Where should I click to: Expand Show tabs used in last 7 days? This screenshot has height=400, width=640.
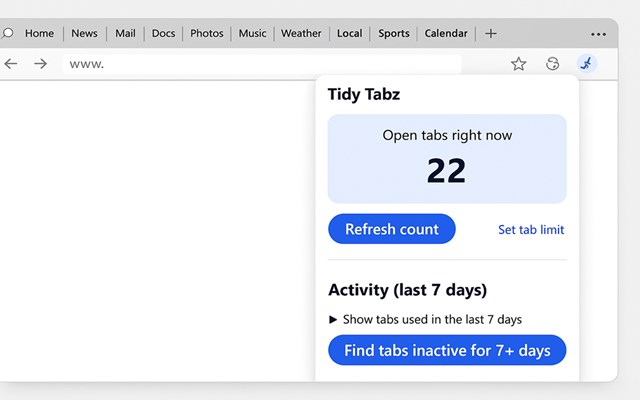pos(425,320)
